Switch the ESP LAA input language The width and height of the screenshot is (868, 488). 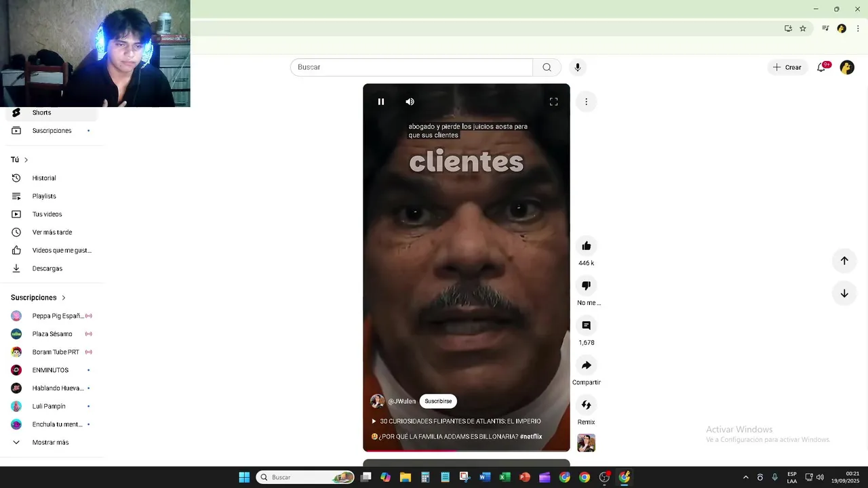coord(792,477)
